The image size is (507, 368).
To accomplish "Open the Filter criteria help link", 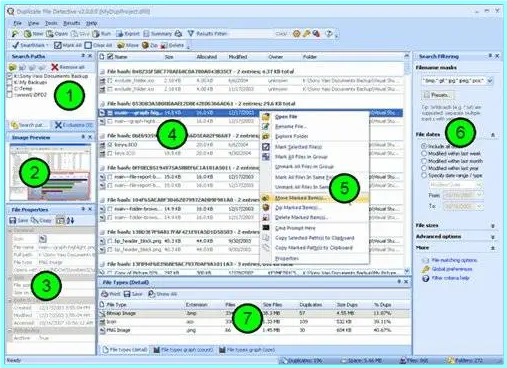I will 450,278.
